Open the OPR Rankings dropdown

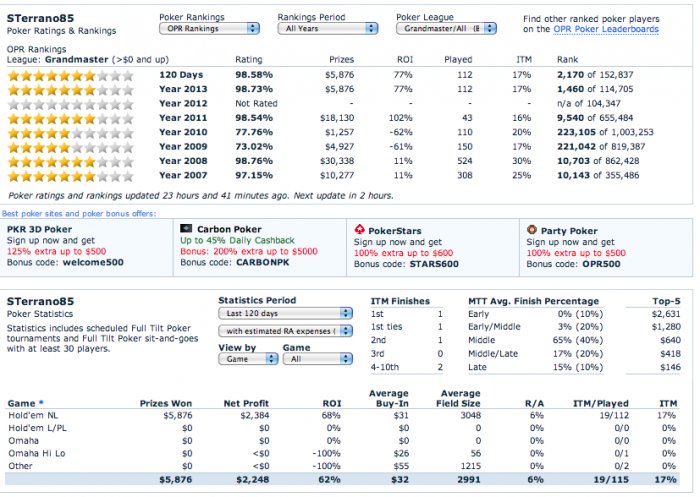(209, 29)
